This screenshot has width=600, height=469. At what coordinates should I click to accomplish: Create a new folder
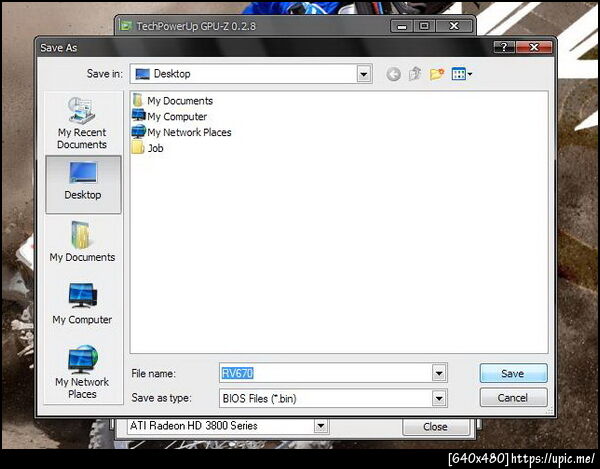(437, 74)
